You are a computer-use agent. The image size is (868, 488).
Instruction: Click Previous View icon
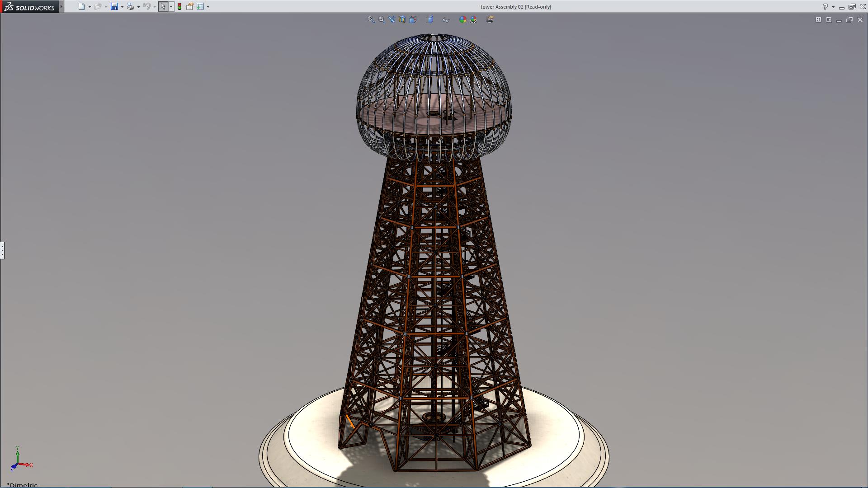[x=392, y=19]
